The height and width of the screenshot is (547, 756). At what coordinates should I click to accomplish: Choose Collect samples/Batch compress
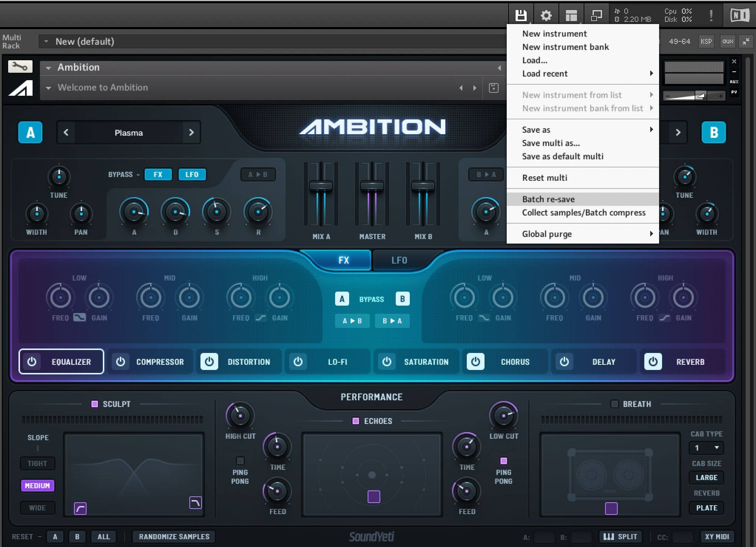(583, 213)
